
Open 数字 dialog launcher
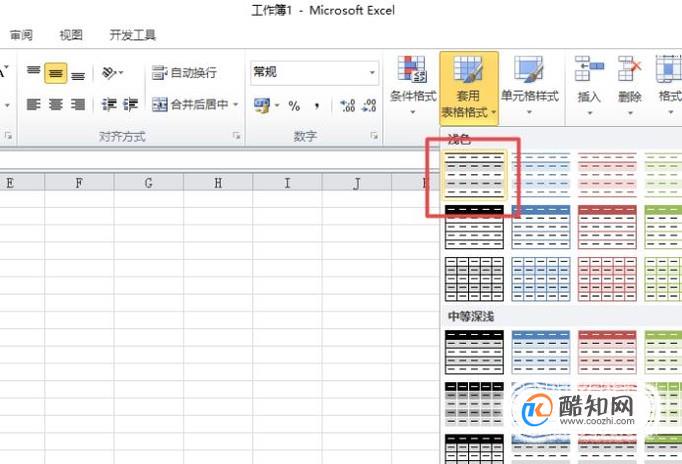[374, 136]
